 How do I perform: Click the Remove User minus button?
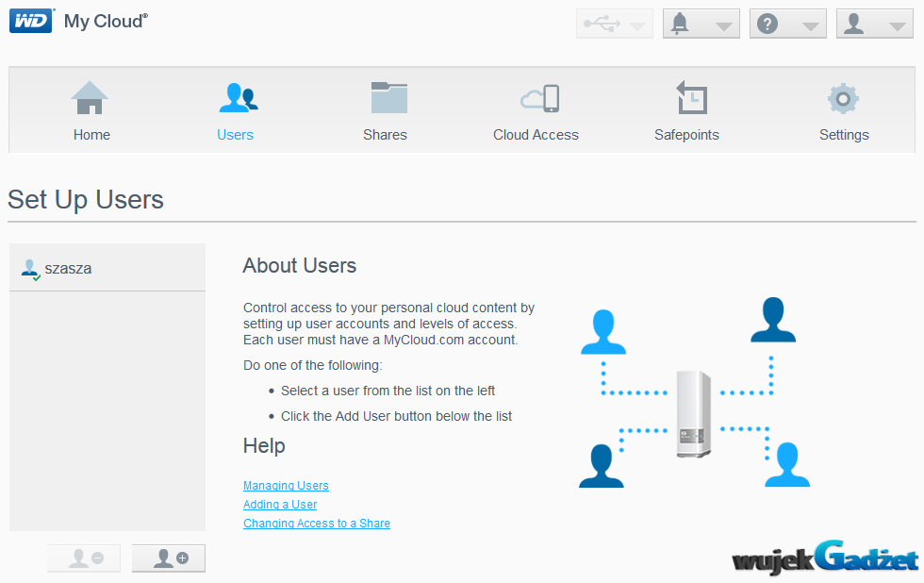tap(84, 558)
